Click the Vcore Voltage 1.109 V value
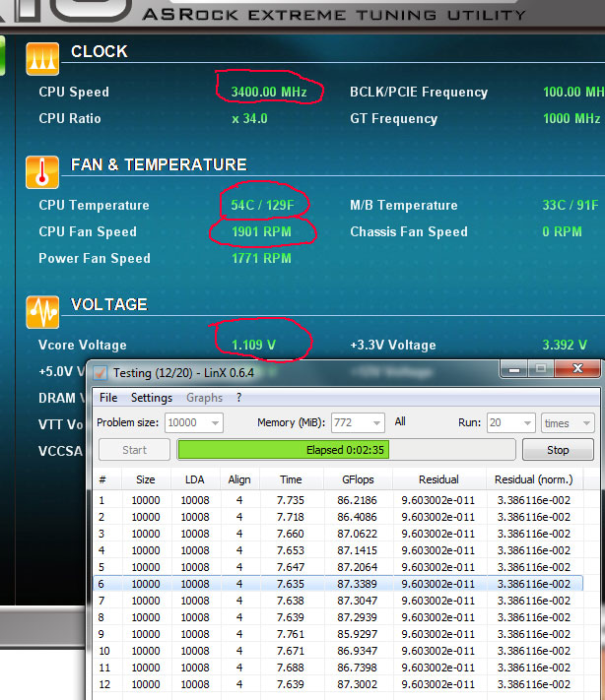Viewport: 605px width, 700px height. 253,345
